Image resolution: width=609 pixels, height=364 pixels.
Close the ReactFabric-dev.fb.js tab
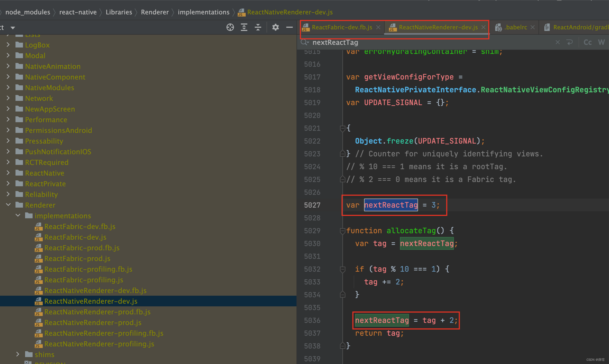378,27
